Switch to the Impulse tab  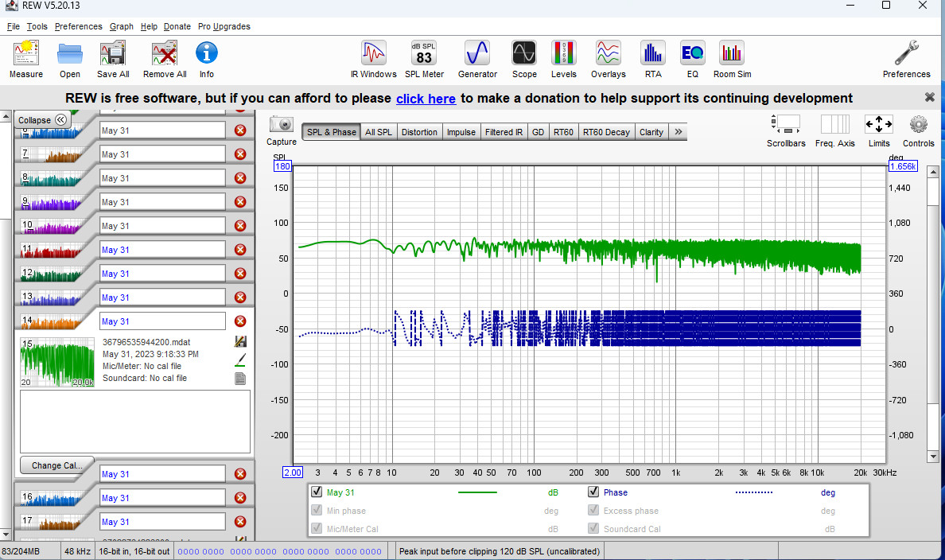(x=461, y=132)
